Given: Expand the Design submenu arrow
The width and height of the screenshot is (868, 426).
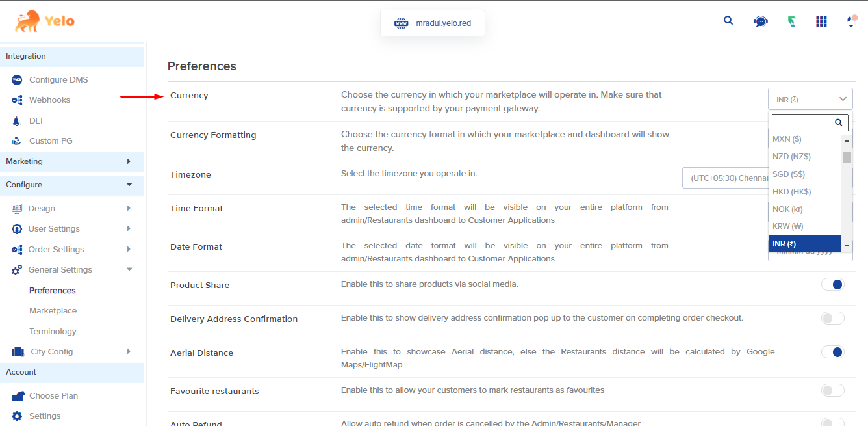Looking at the screenshot, I should pyautogui.click(x=129, y=209).
